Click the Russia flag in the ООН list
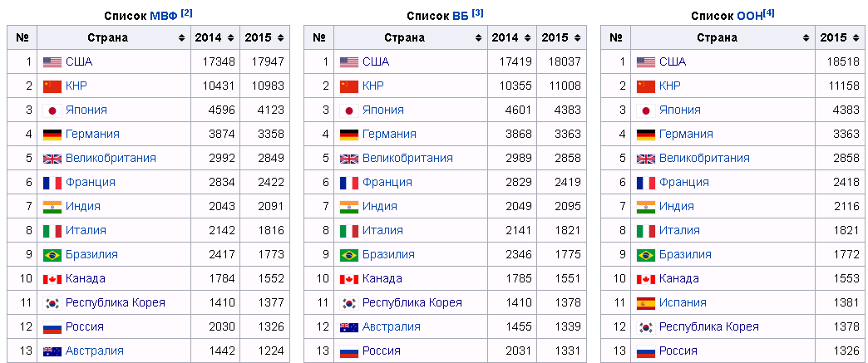 [x=645, y=351]
